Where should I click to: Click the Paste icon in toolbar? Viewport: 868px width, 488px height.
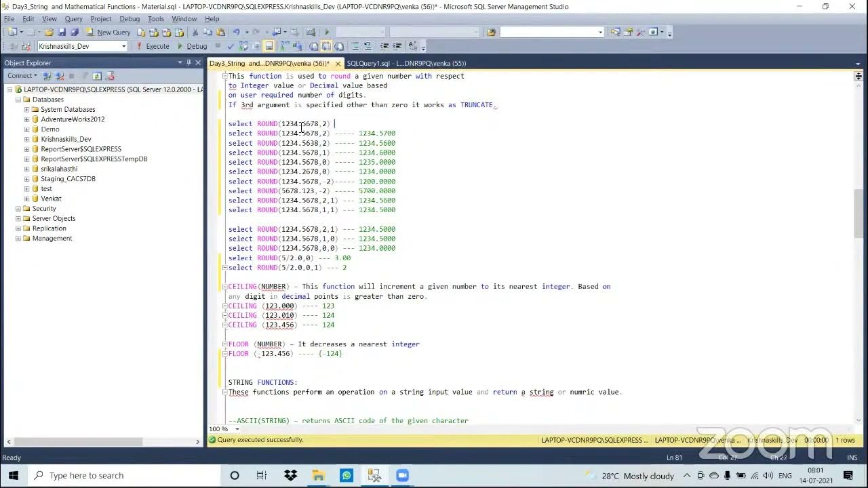220,32
